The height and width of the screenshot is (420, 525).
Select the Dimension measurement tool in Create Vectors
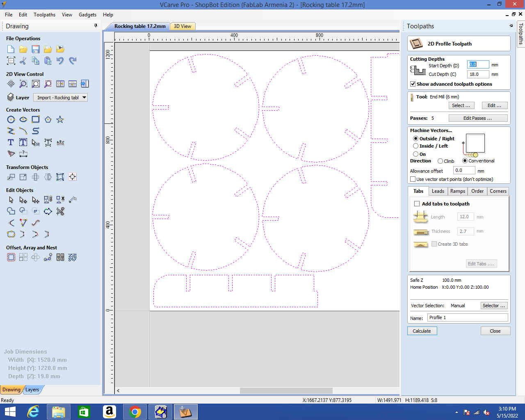[x=23, y=154]
